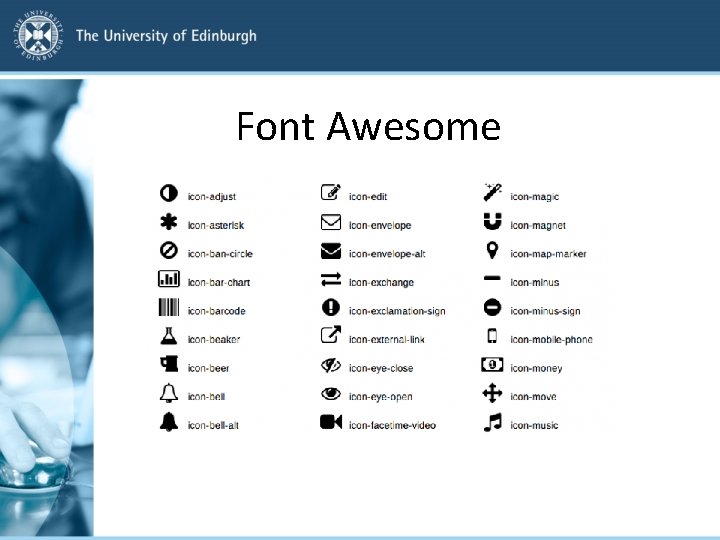The image size is (720, 540).
Task: Select the 'icon-minus-sign' label text
Action: pos(545,311)
